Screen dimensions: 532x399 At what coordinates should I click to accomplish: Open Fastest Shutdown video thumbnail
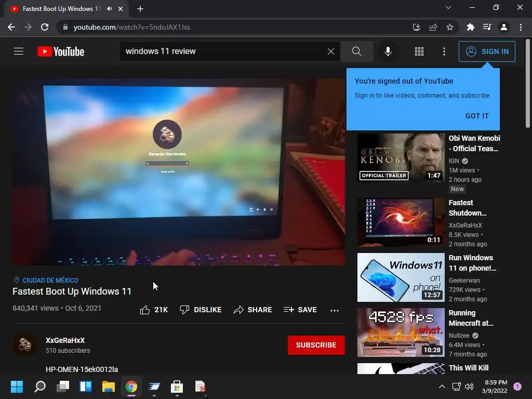401,222
